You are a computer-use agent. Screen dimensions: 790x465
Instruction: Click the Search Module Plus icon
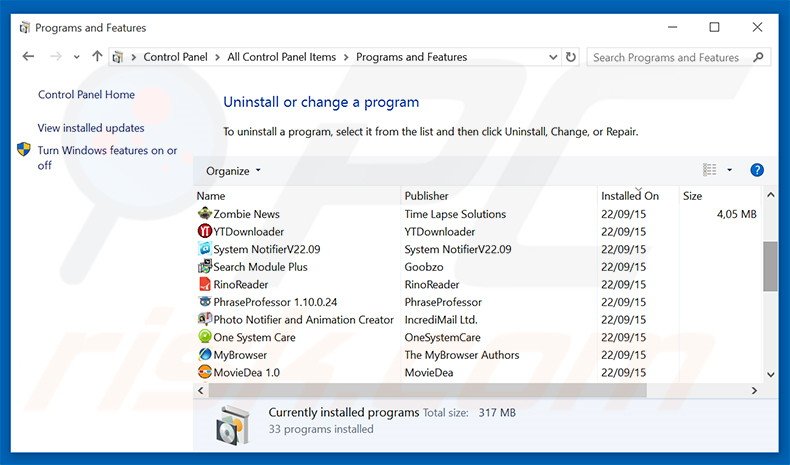click(205, 267)
